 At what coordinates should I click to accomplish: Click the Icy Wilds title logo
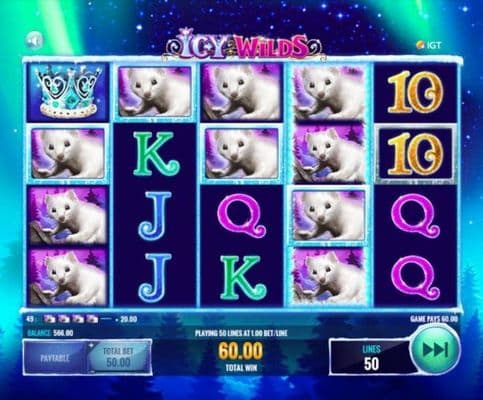pyautogui.click(x=243, y=46)
